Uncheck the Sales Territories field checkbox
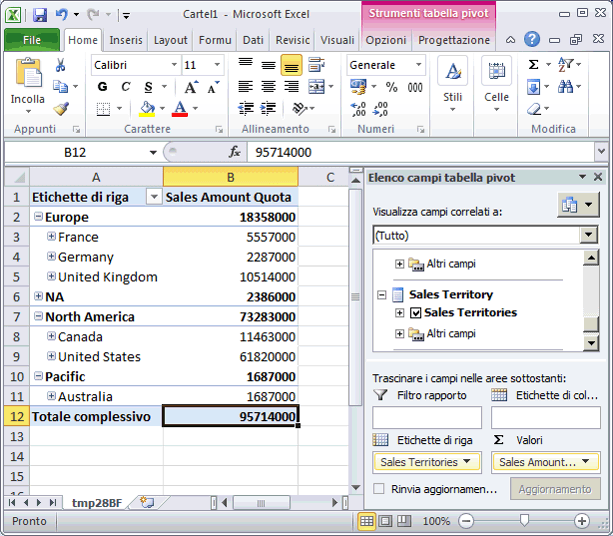The image size is (613, 536). pos(416,313)
